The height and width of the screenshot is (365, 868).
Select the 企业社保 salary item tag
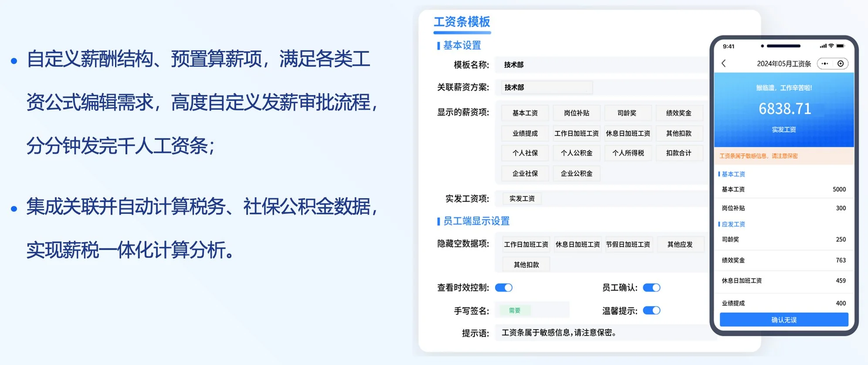point(525,173)
